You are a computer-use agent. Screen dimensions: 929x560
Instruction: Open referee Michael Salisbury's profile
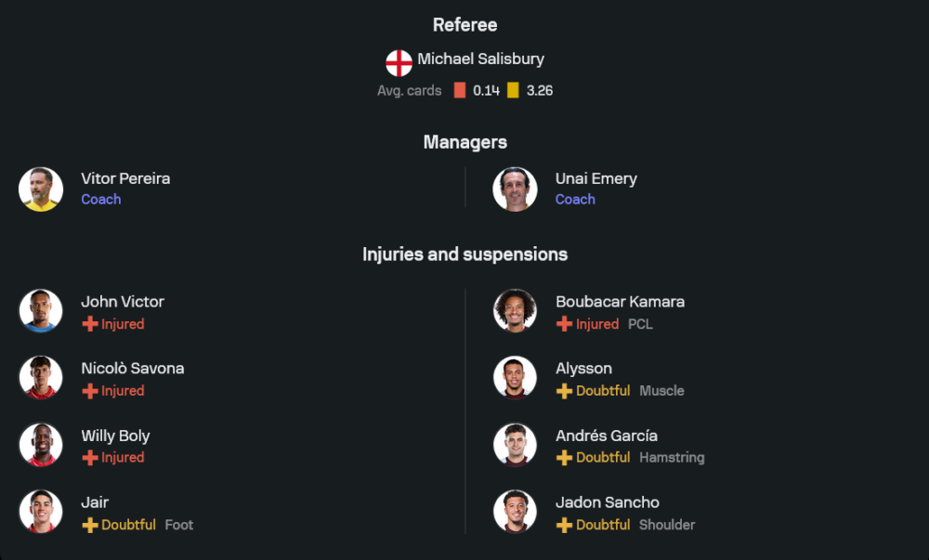tap(480, 59)
